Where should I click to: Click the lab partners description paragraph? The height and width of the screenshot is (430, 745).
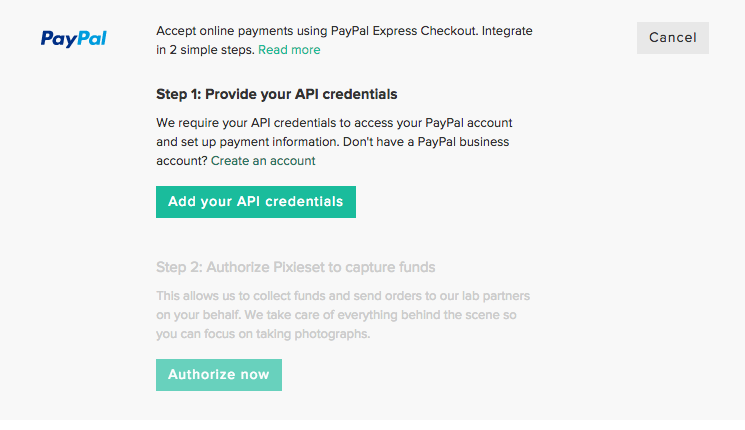343,315
